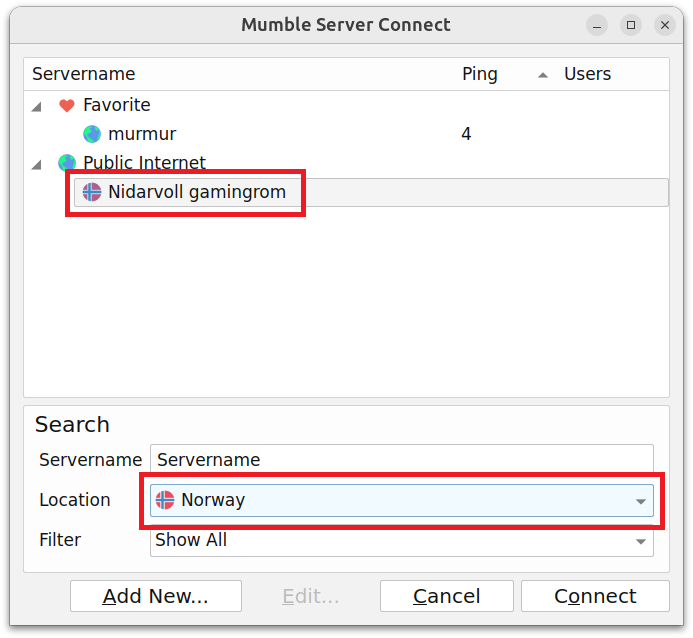Select the Nidarvoll gamingrom server

197,192
